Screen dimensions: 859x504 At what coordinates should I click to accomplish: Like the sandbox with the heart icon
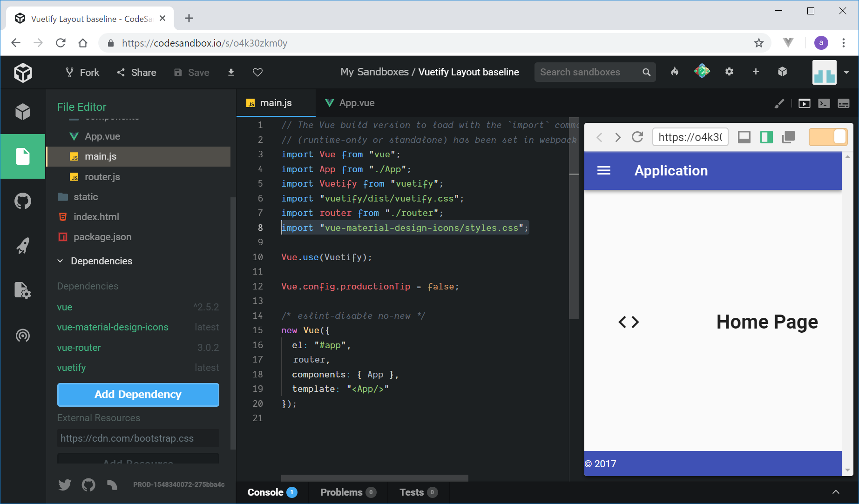(x=257, y=72)
